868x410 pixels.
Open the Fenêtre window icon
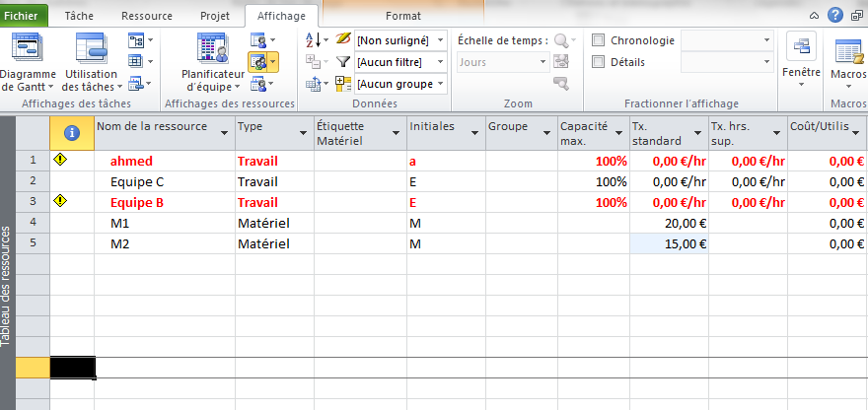[800, 50]
